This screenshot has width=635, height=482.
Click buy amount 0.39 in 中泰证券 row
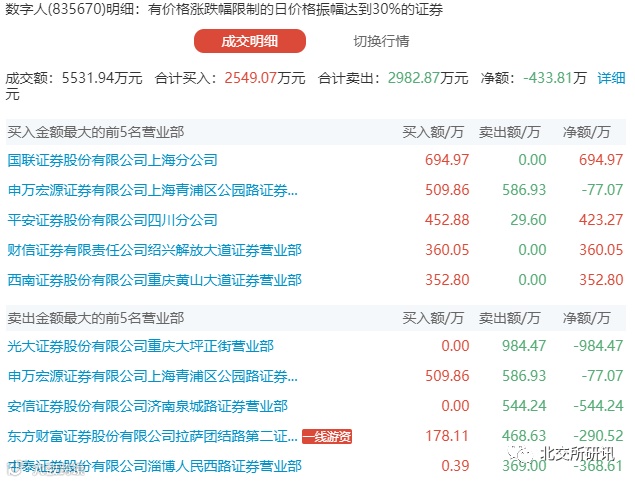tap(455, 466)
